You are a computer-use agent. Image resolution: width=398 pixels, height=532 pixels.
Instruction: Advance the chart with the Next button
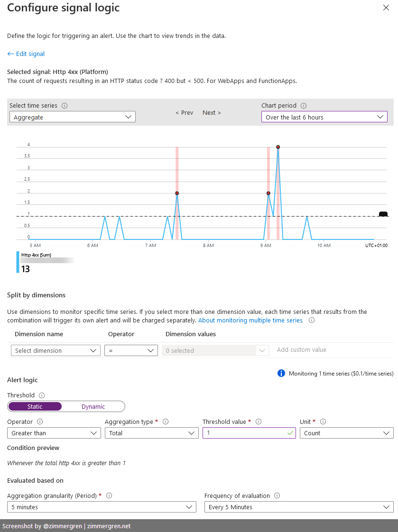(211, 112)
